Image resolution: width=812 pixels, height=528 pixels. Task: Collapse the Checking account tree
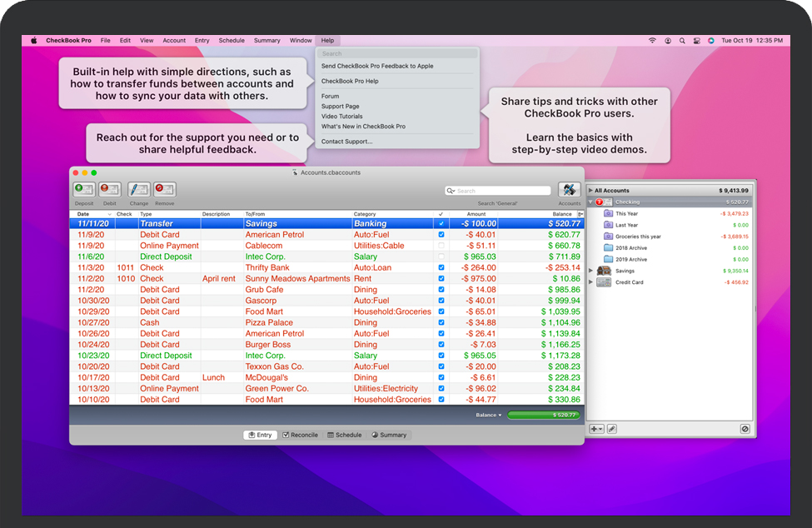(590, 202)
